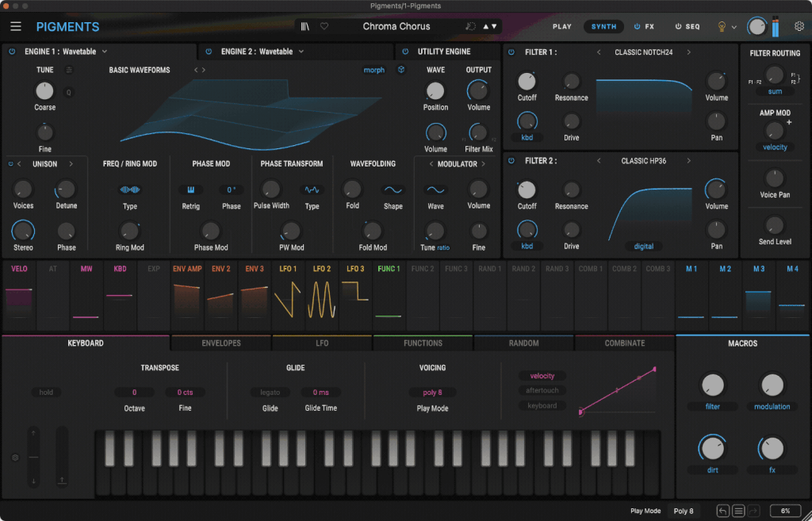Choose the Phase Transform Type waveform icon
Image resolution: width=812 pixels, height=521 pixels.
click(312, 190)
